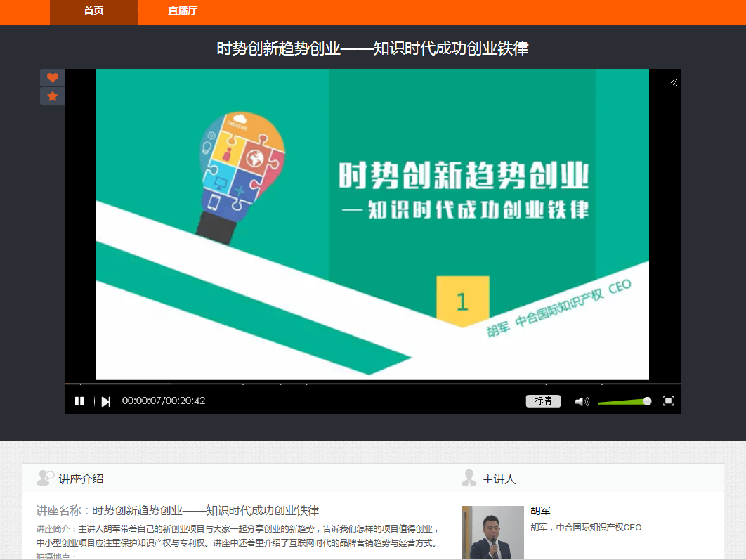Click the green volume slider handle

coord(647,401)
